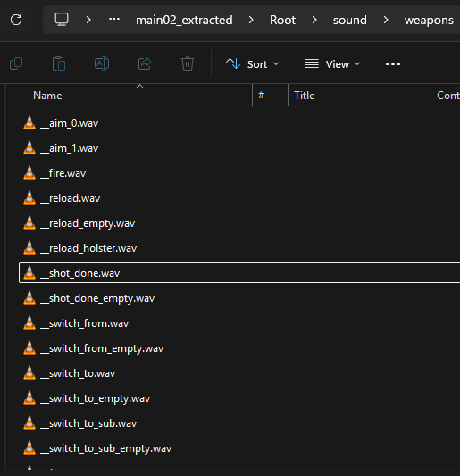
Task: Click the Refresh icon
Action: 16,20
